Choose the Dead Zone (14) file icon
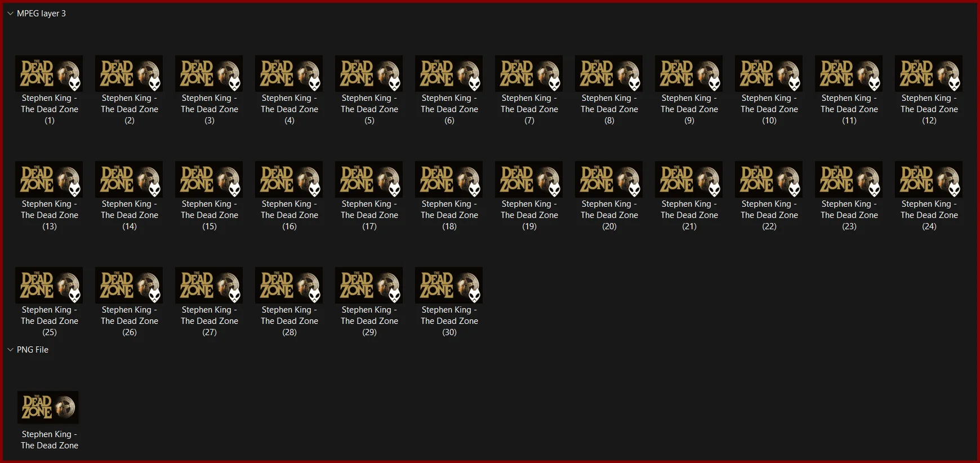The image size is (980, 463). point(129,179)
